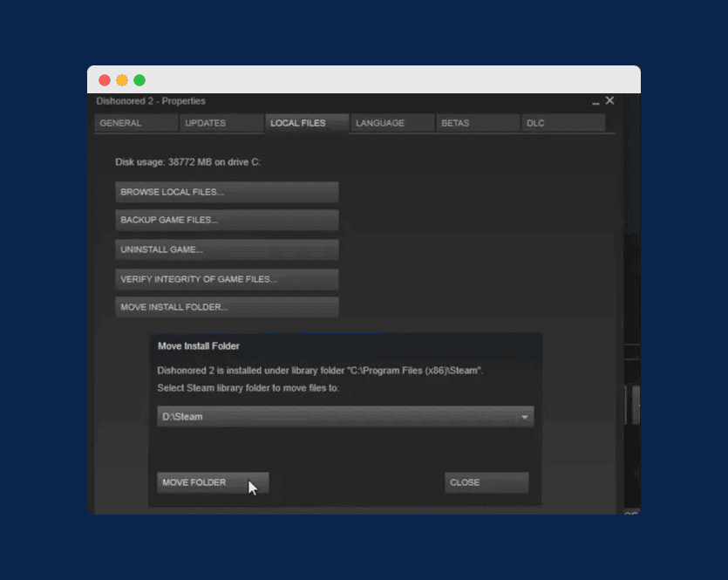
Task: Open the DLC tab
Action: point(562,123)
